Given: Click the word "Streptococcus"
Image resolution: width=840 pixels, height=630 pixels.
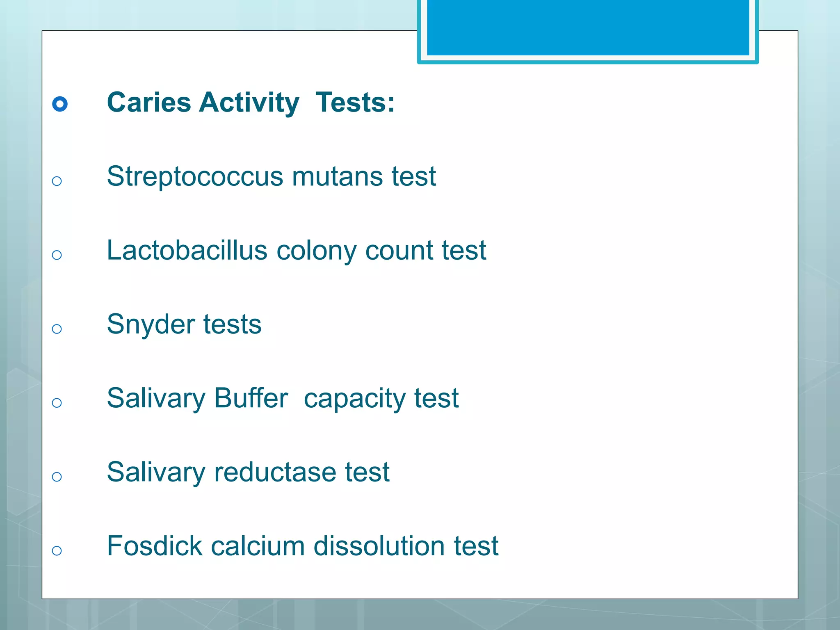Looking at the screenshot, I should 195,177.
